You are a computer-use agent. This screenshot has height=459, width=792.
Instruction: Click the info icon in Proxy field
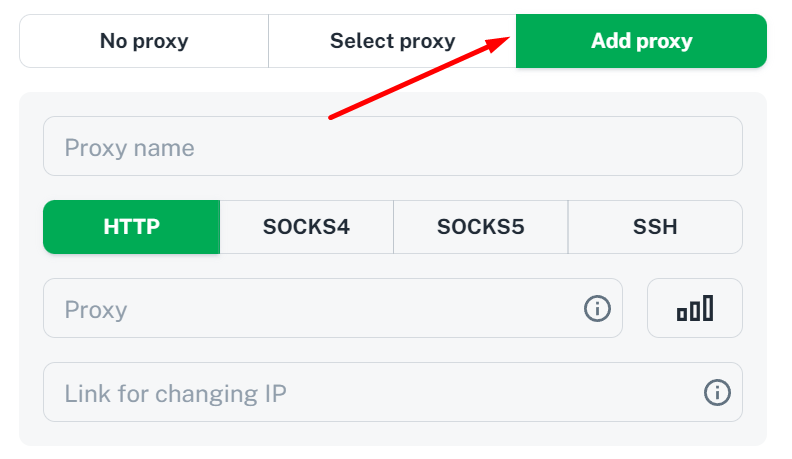(x=597, y=308)
